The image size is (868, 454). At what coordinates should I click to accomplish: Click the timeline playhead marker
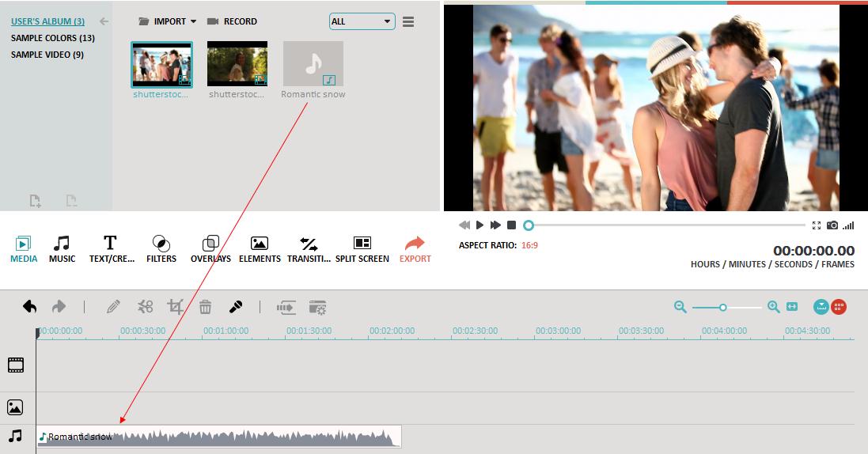click(x=37, y=333)
